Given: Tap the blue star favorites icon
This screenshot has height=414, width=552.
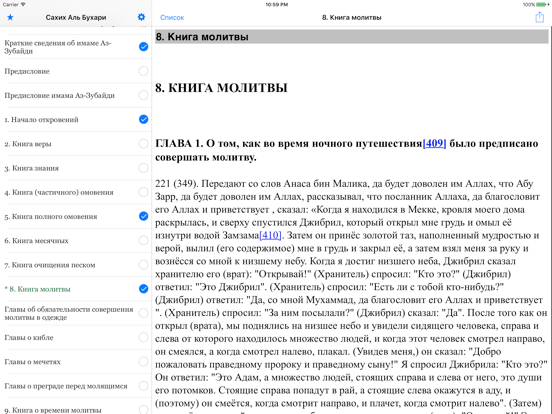Looking at the screenshot, I should point(10,17).
